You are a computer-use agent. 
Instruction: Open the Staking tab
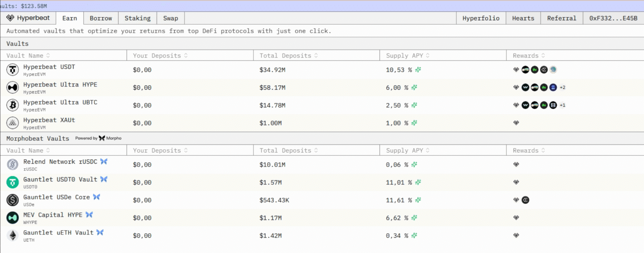click(x=138, y=18)
